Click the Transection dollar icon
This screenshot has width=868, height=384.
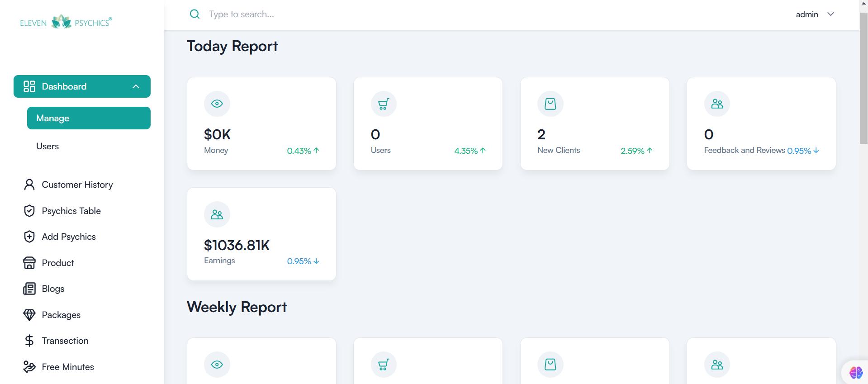coord(29,341)
